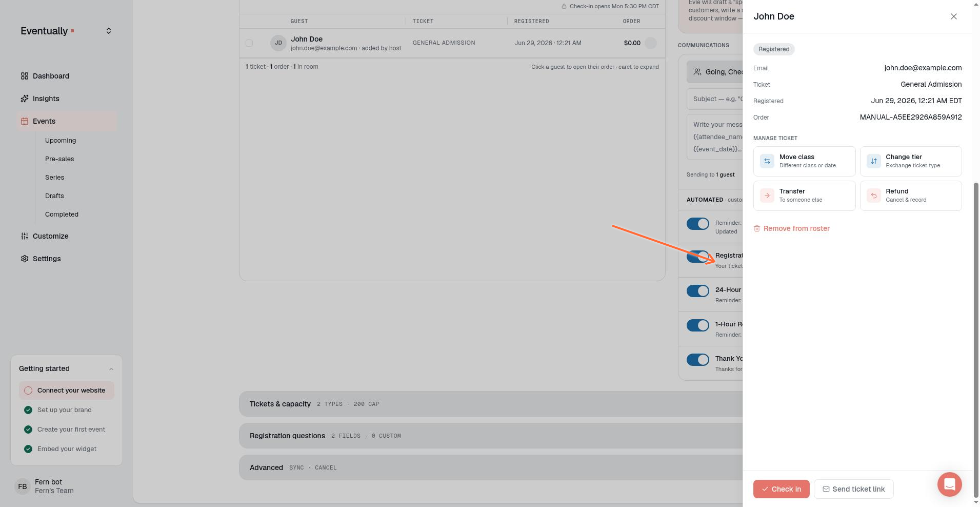
Task: Select Events in the sidebar
Action: click(67, 121)
